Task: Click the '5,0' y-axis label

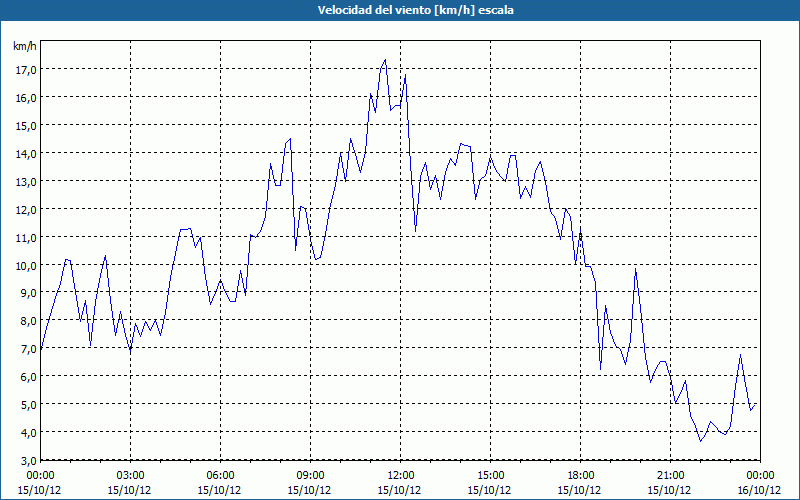Action: 28,405
